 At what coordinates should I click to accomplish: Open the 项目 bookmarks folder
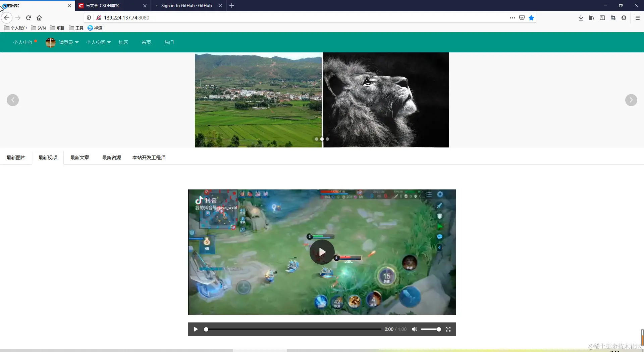point(57,28)
